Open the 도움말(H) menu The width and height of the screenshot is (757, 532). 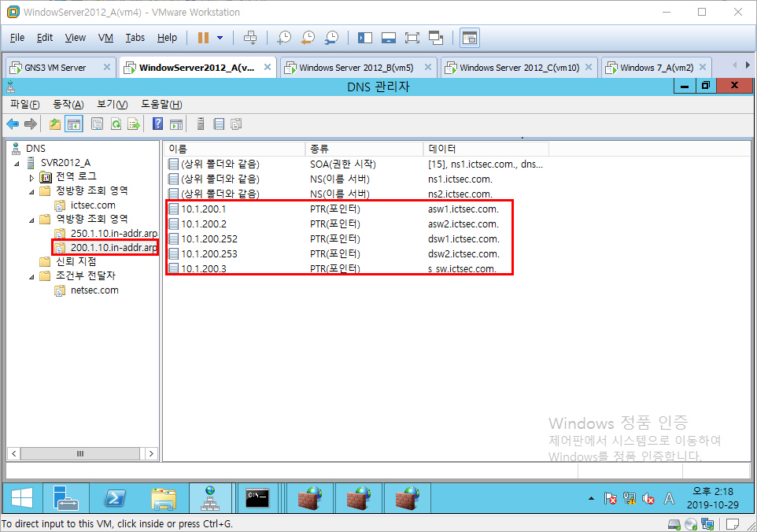coord(161,105)
